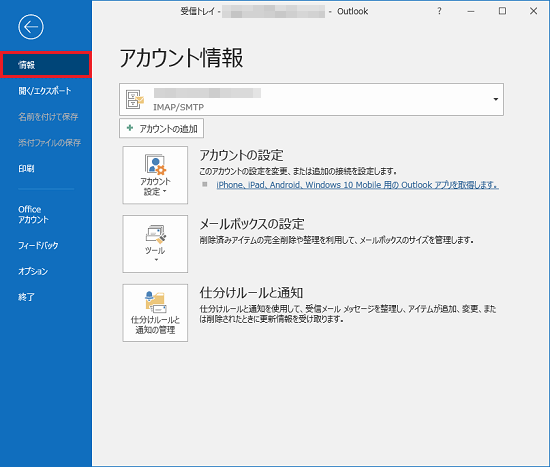This screenshot has height=467, width=550.
Task: Click the 仕分けルールと通知 heading
Action: click(251, 293)
